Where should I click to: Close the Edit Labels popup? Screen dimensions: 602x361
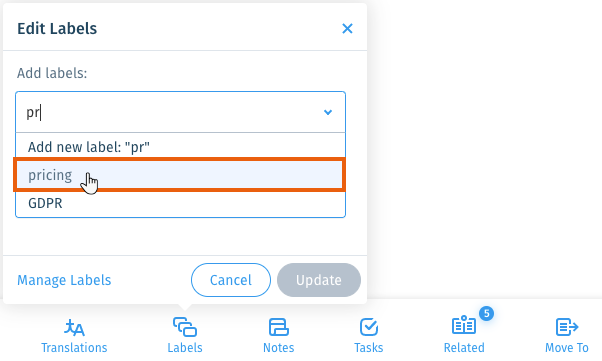347,28
